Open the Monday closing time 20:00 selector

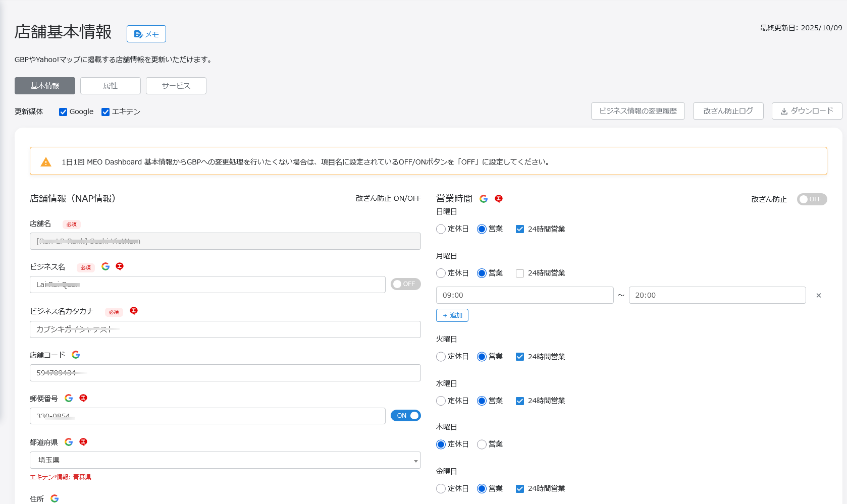(x=717, y=295)
